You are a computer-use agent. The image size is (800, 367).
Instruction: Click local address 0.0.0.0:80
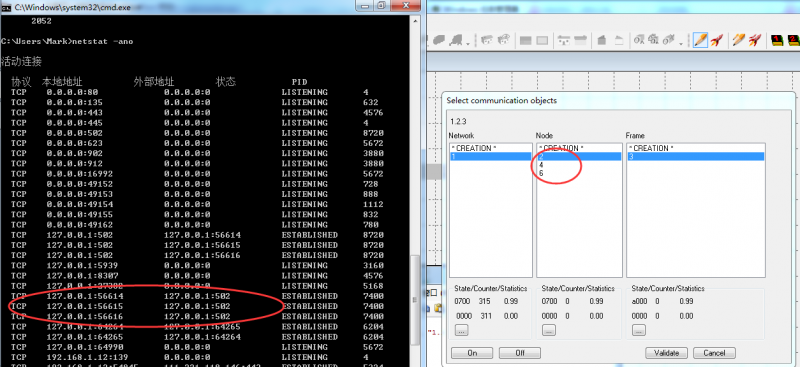pos(72,92)
